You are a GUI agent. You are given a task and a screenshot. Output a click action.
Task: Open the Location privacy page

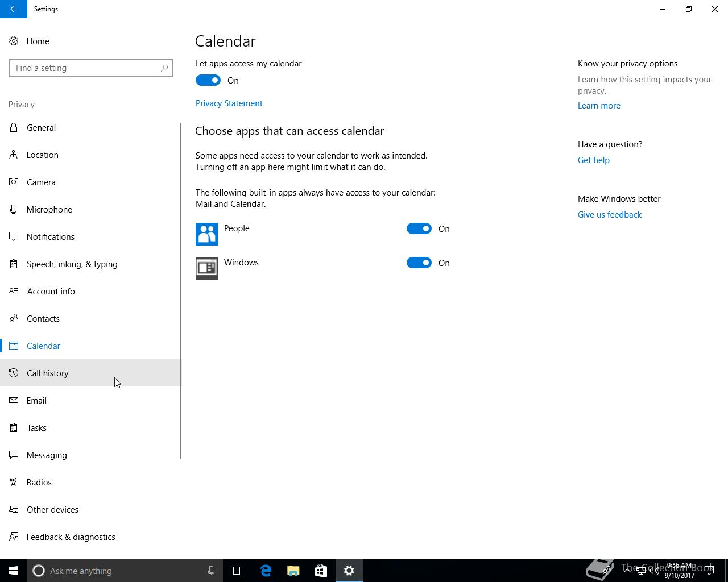point(90,155)
